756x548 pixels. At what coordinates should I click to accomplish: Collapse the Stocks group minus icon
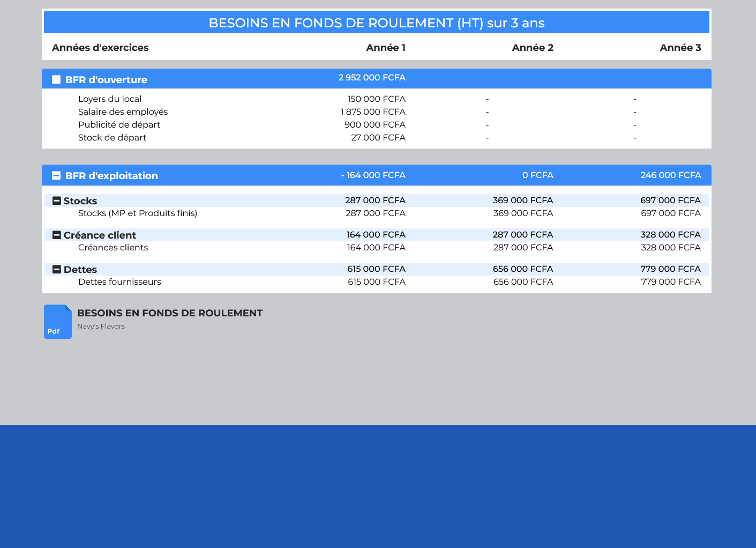(57, 201)
